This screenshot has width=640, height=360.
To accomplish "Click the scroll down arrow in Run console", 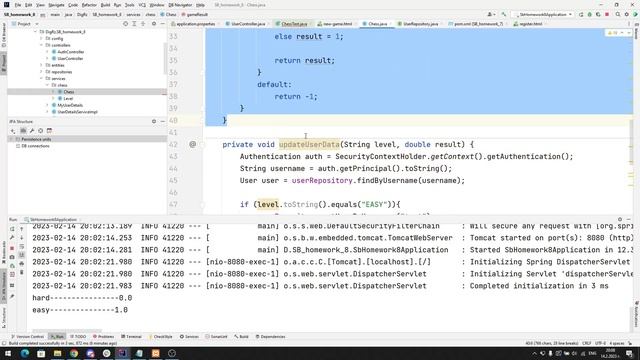I will (x=22, y=238).
